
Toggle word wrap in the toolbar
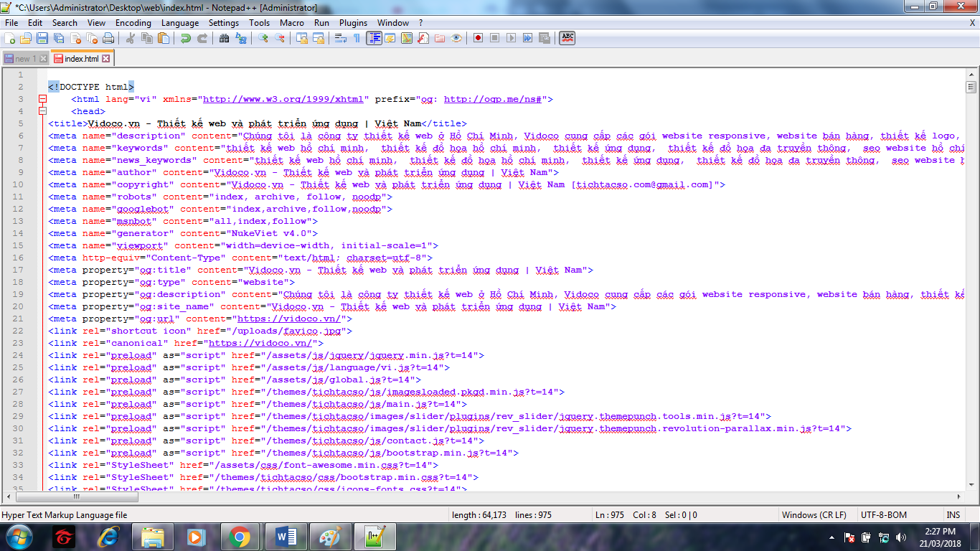tap(339, 37)
